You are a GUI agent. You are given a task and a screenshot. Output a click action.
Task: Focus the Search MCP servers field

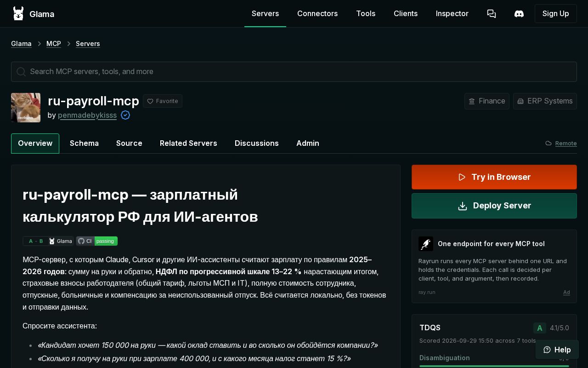pos(294,72)
